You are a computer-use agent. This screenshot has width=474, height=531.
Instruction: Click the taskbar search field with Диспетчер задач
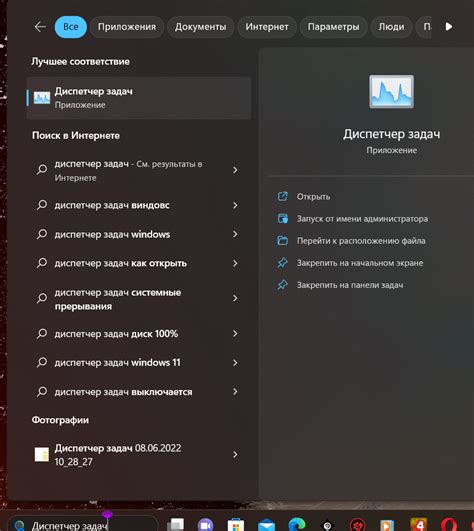pos(83,525)
